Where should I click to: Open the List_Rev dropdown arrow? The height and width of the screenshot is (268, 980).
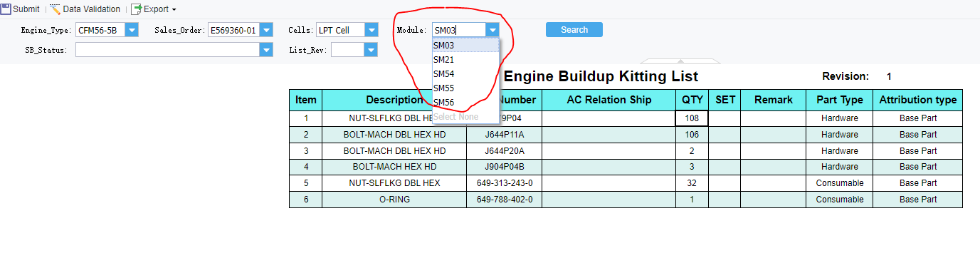[371, 50]
